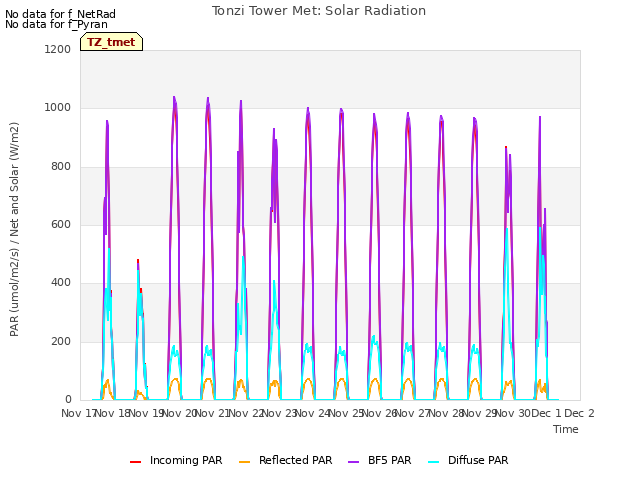This screenshot has height=480, width=640.
Task: Select the 'Incoming PAR' legend label
Action: 186,460
